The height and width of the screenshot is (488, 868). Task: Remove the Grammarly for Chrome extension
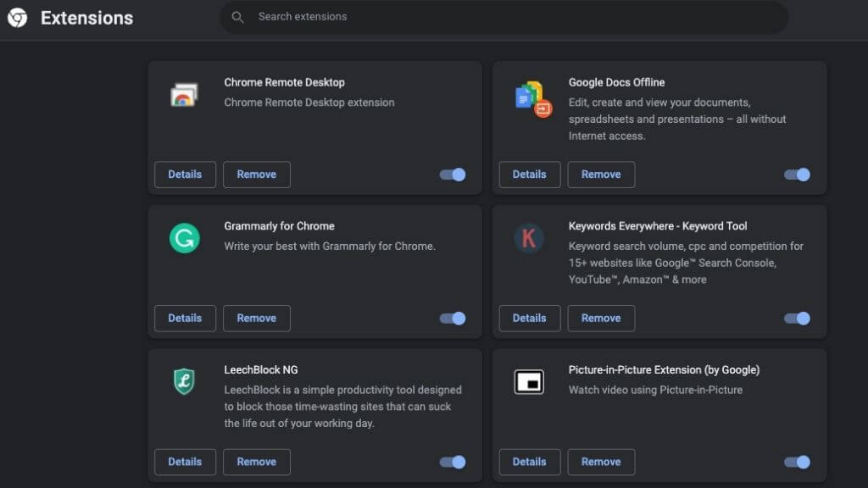pos(256,319)
